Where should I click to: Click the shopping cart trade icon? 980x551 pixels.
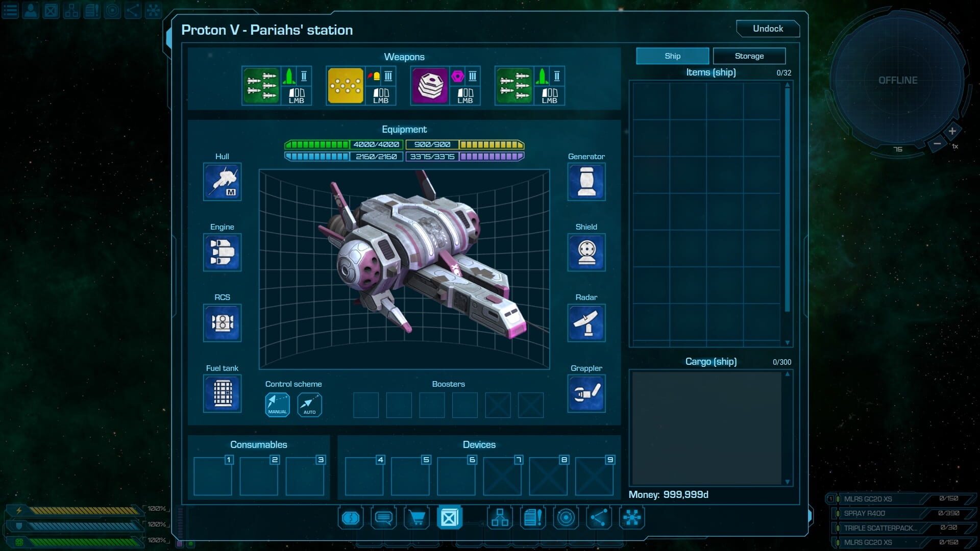pyautogui.click(x=418, y=518)
